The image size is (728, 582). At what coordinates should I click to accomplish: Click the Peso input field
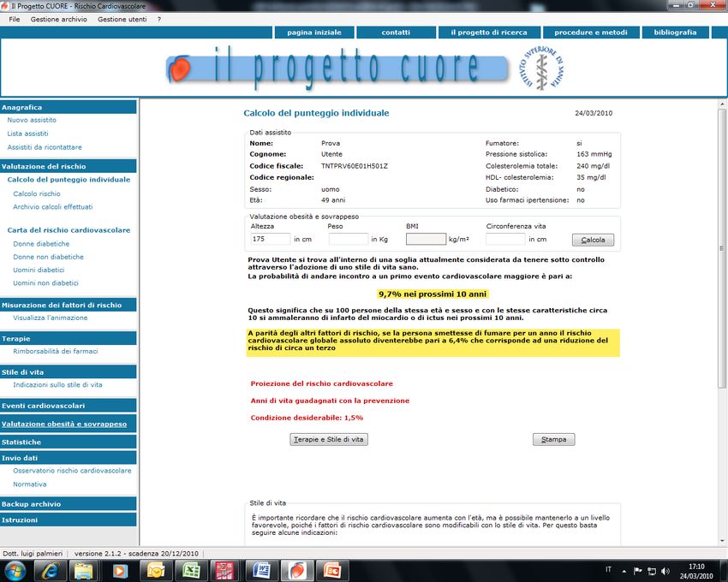click(348, 240)
